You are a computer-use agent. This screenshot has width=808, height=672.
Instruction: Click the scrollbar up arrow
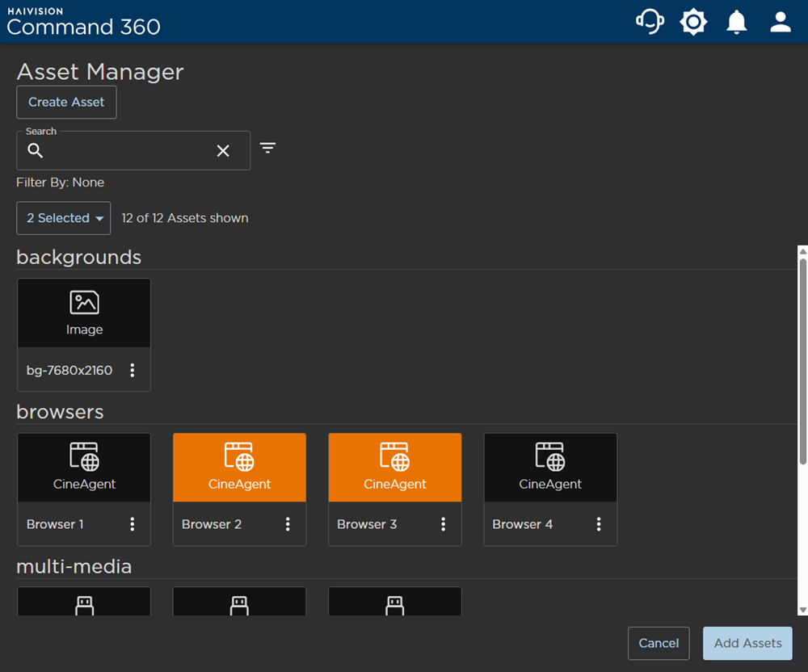(x=802, y=251)
